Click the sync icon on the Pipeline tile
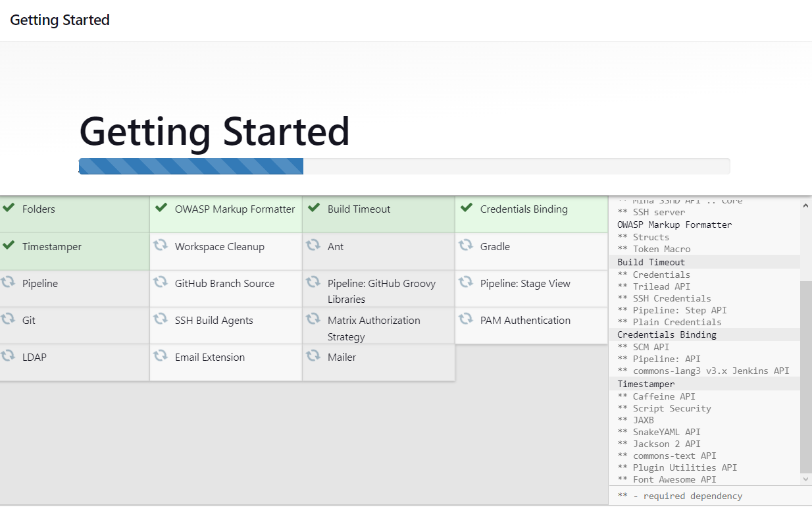 (8, 282)
